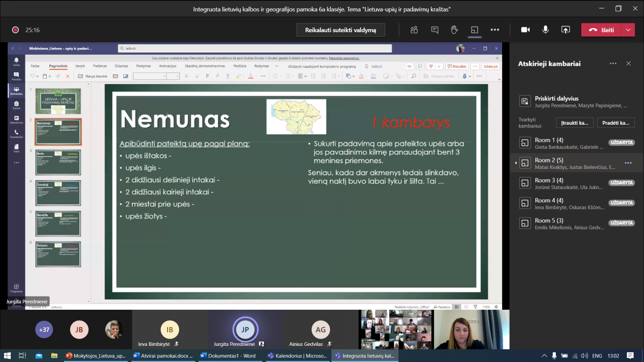Open Skambučiai calls in sidebar

(x=17, y=134)
